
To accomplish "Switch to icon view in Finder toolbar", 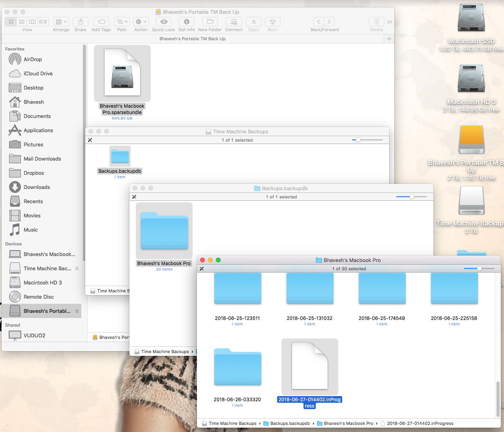I will [11, 22].
